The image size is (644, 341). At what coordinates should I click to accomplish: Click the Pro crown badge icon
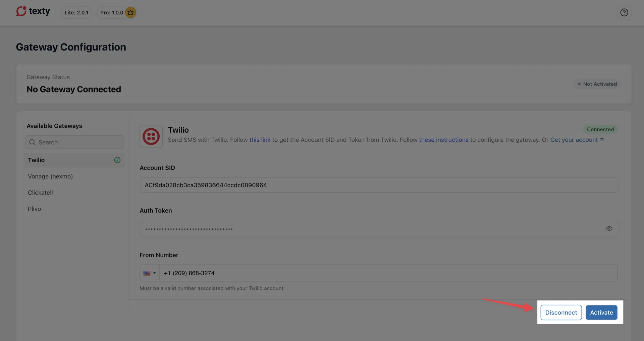click(130, 12)
